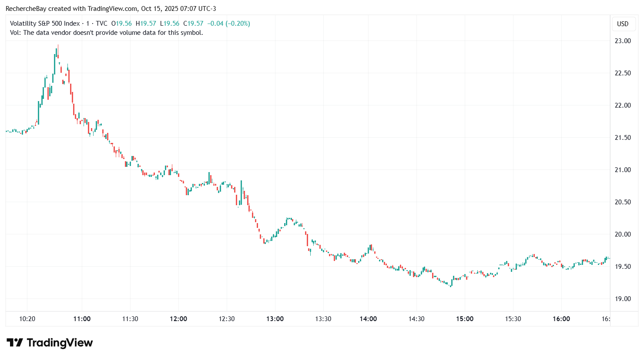
Task: Click the TradingView wordmark text
Action: (60, 343)
